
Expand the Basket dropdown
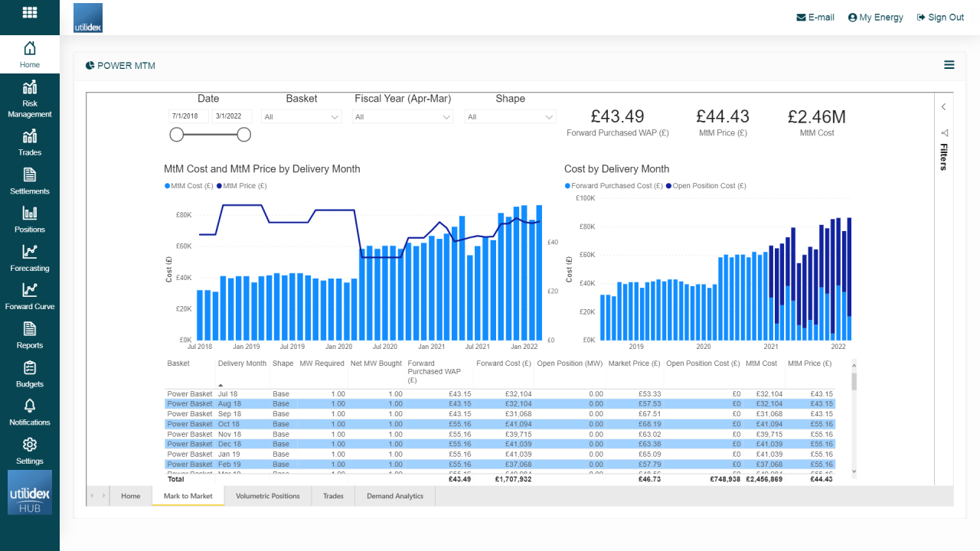tap(302, 117)
